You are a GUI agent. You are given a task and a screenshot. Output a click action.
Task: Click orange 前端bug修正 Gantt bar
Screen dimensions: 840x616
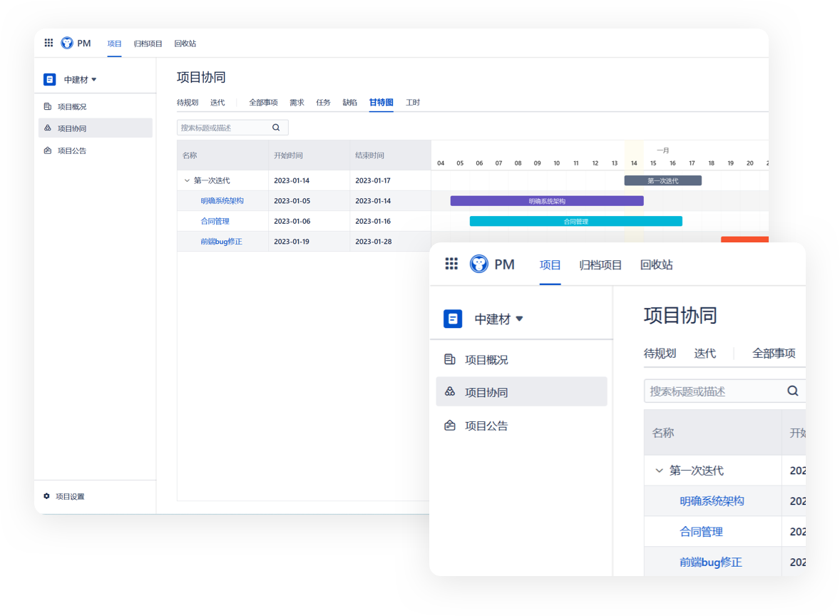coord(744,240)
